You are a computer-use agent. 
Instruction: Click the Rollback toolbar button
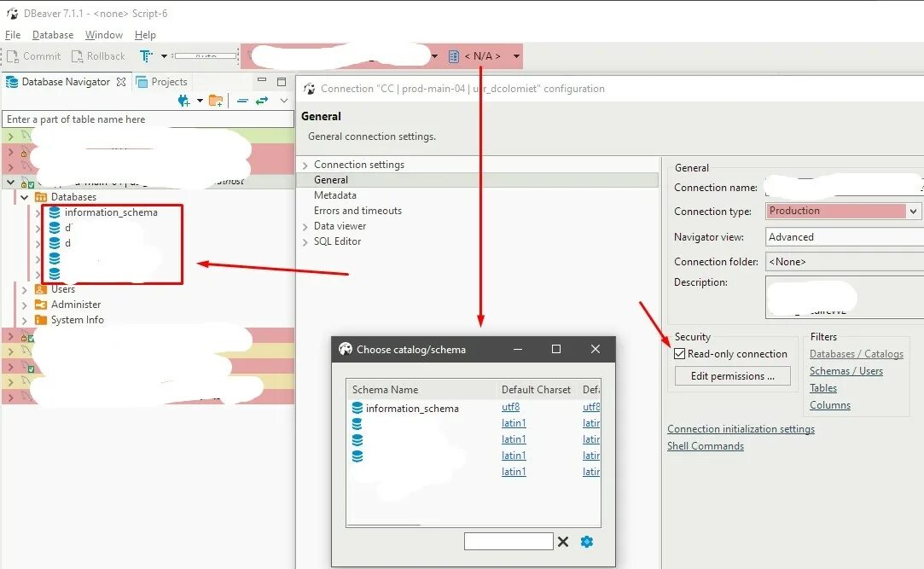click(x=98, y=56)
